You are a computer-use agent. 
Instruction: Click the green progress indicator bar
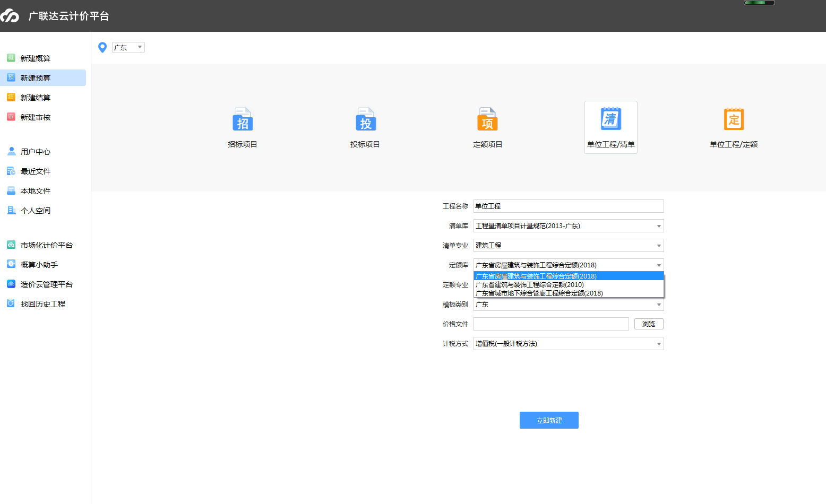click(759, 3)
